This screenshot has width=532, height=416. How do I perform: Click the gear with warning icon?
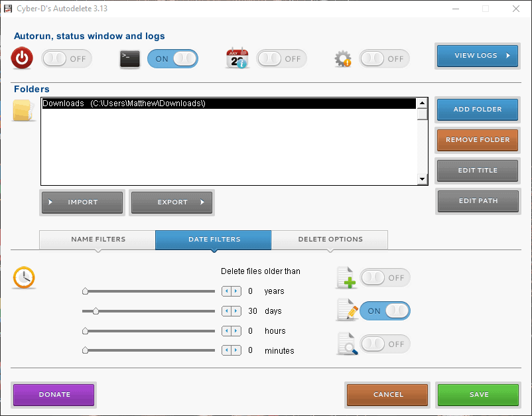click(342, 59)
